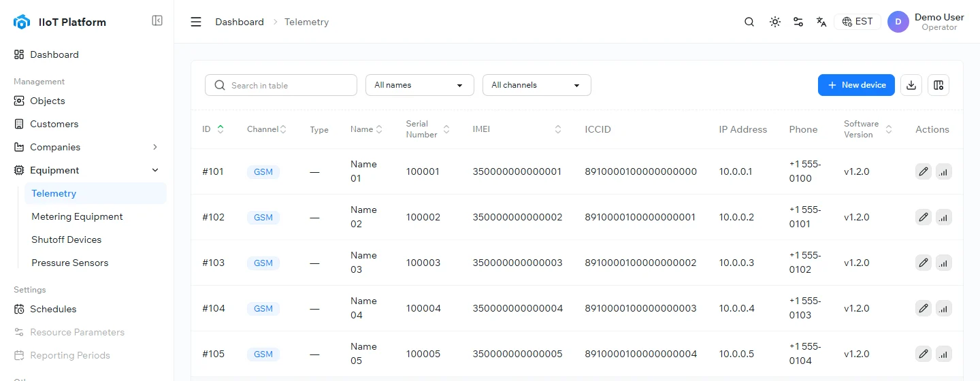The width and height of the screenshot is (980, 381).
Task: Sort table by Name column
Action: pyautogui.click(x=379, y=129)
